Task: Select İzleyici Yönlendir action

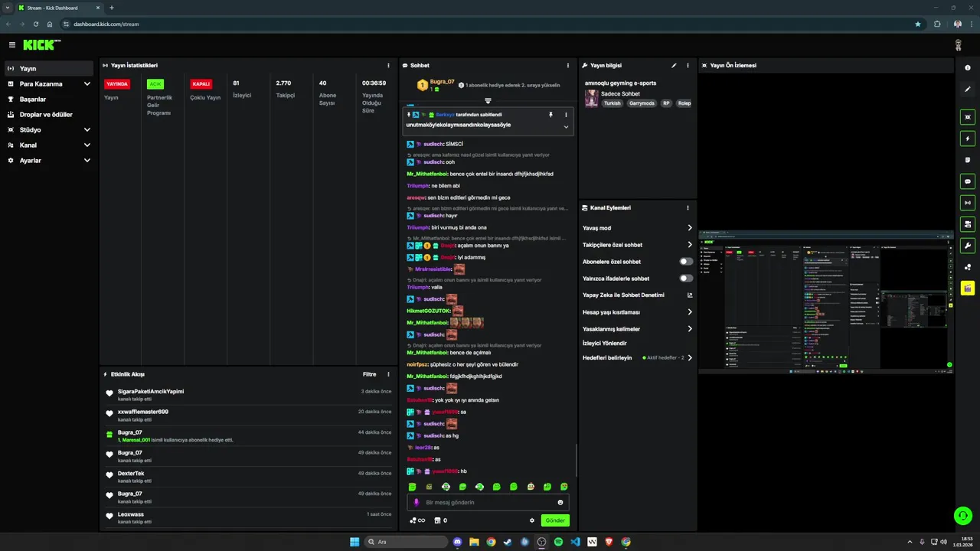Action: click(x=605, y=343)
